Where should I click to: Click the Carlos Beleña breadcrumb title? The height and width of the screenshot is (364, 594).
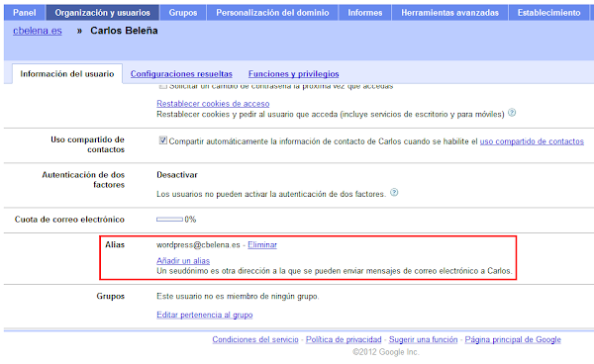point(124,31)
